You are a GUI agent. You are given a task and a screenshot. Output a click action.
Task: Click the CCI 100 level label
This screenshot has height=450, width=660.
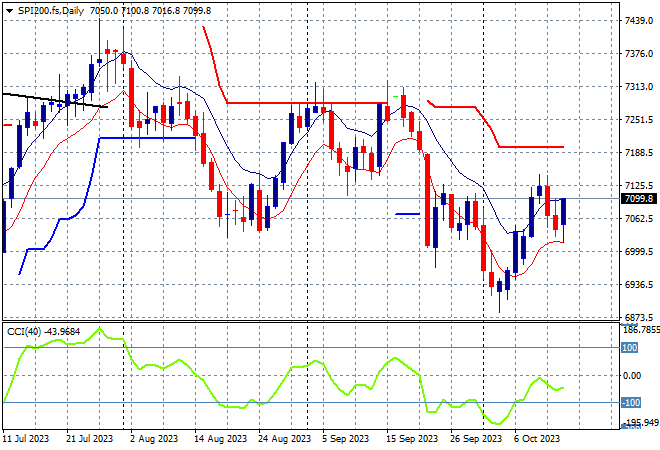pyautogui.click(x=630, y=348)
